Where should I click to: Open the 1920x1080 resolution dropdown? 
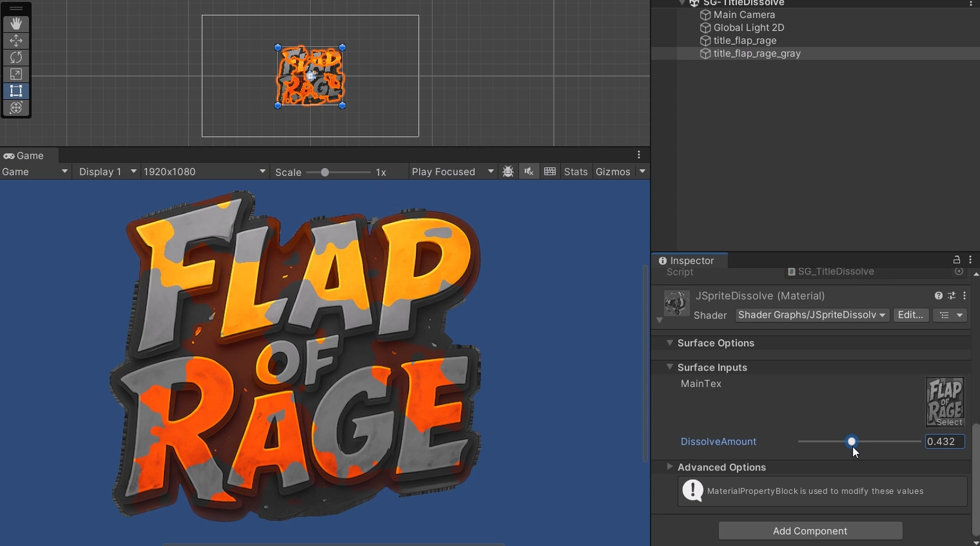tap(204, 172)
